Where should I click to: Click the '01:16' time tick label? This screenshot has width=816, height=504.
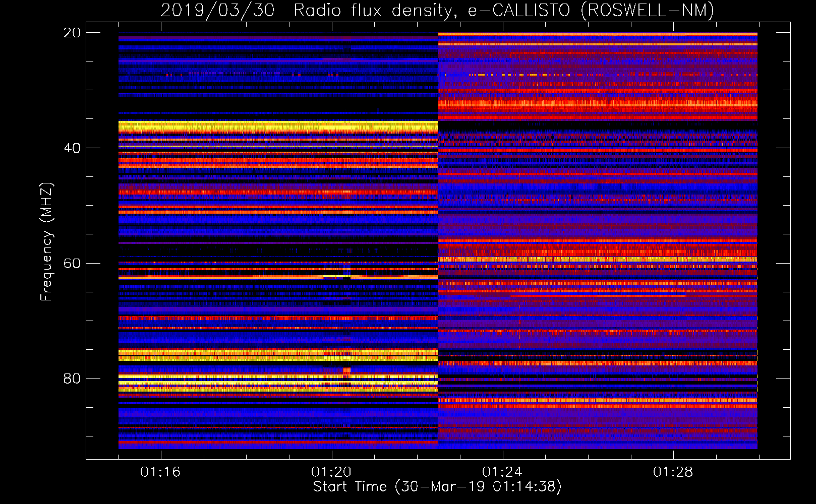[160, 472]
